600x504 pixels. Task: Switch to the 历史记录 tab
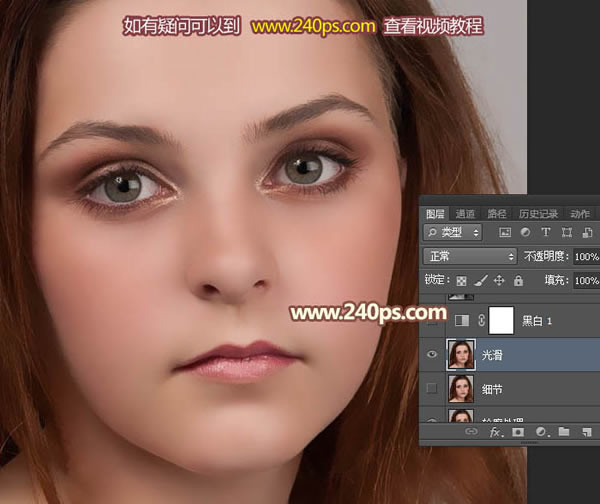(540, 213)
